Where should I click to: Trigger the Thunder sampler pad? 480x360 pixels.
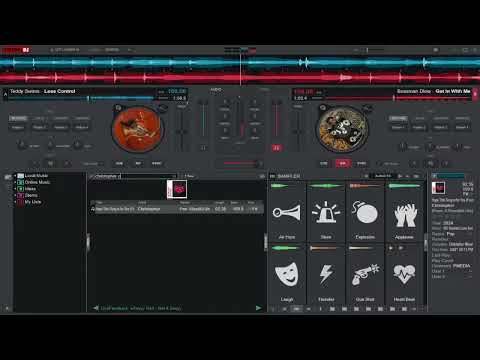[326, 274]
